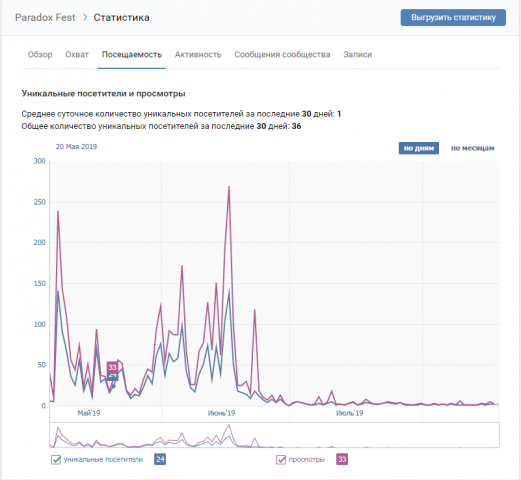Image resolution: width=521 pixels, height=480 pixels.
Task: Switch to the Охват tab
Action: [77, 54]
